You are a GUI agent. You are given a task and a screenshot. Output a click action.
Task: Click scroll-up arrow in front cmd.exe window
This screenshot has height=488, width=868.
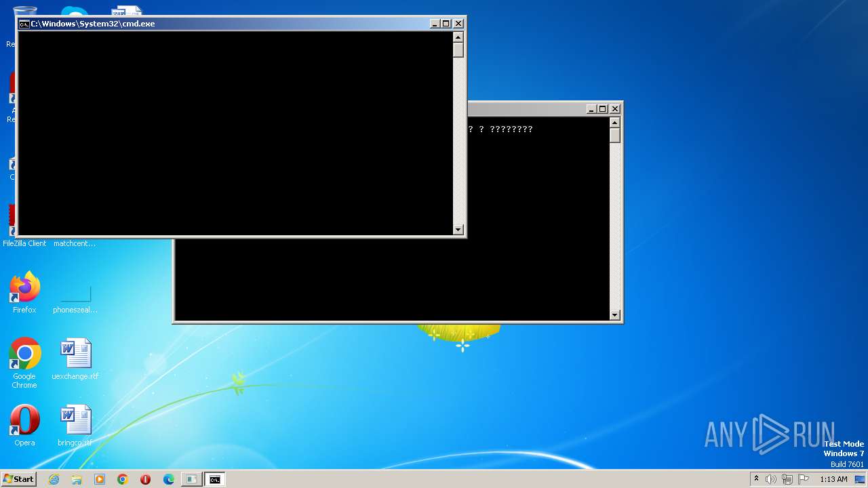coord(458,37)
